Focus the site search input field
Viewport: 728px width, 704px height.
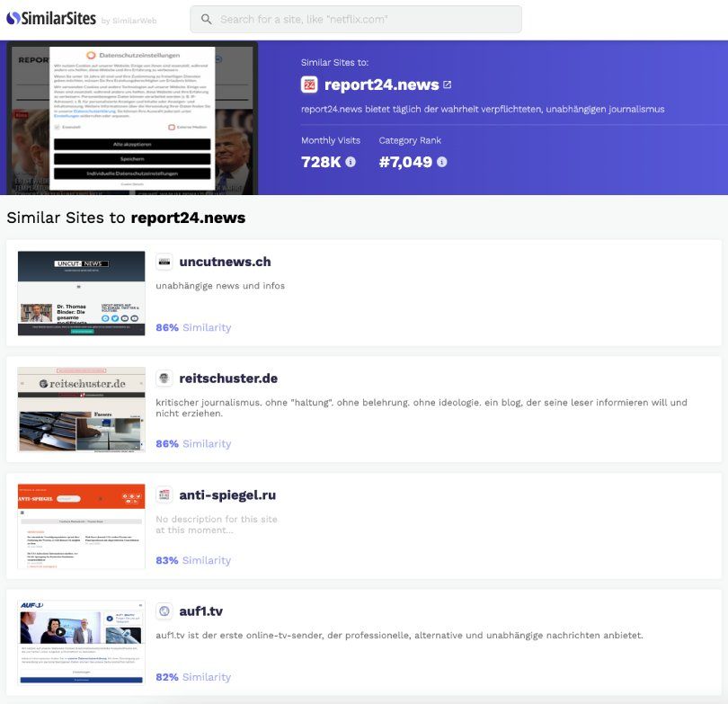tap(364, 20)
